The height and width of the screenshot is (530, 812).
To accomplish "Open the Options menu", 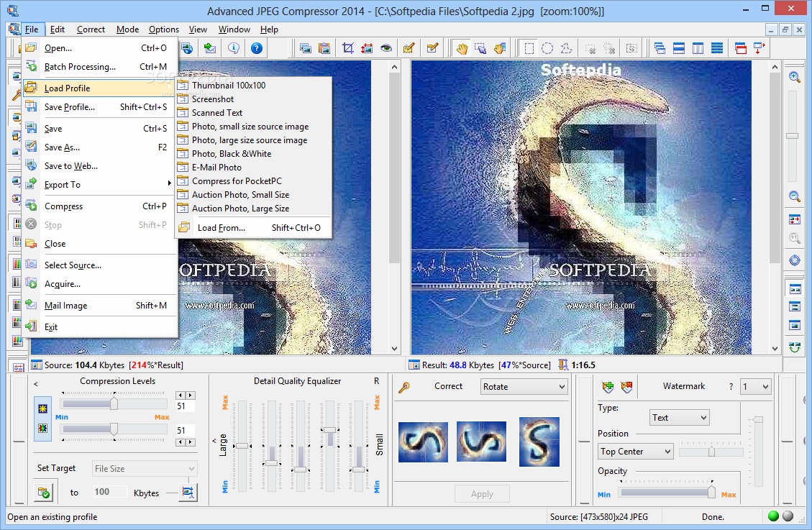I will click(164, 29).
